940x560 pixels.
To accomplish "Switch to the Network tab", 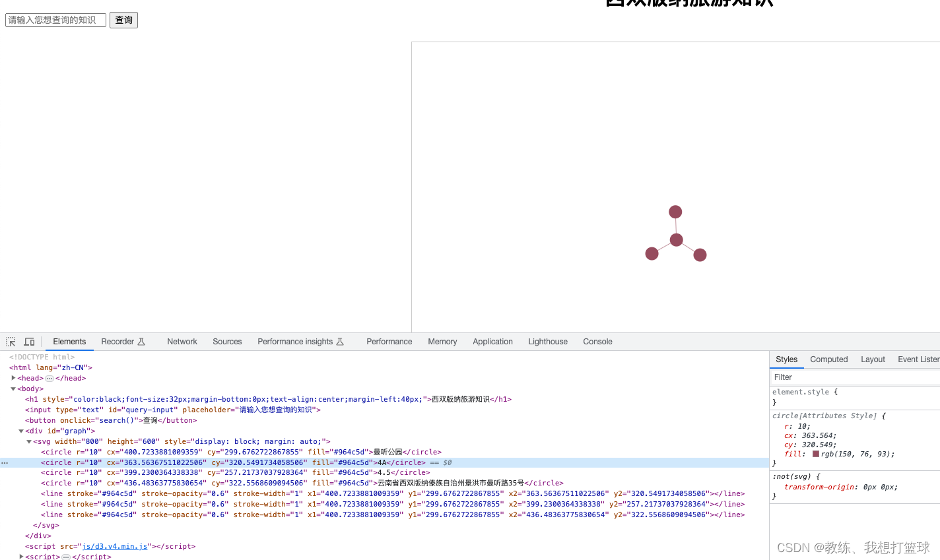I will 182,342.
